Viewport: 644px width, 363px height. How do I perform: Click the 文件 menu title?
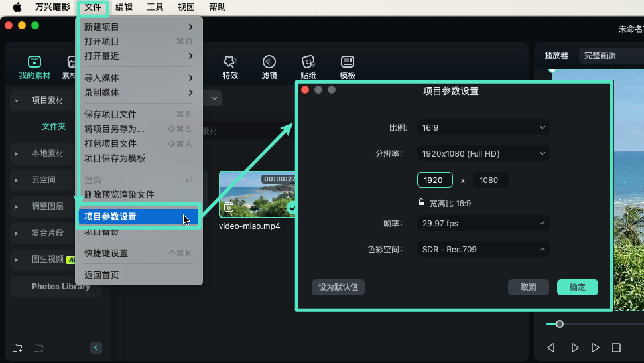(x=92, y=7)
